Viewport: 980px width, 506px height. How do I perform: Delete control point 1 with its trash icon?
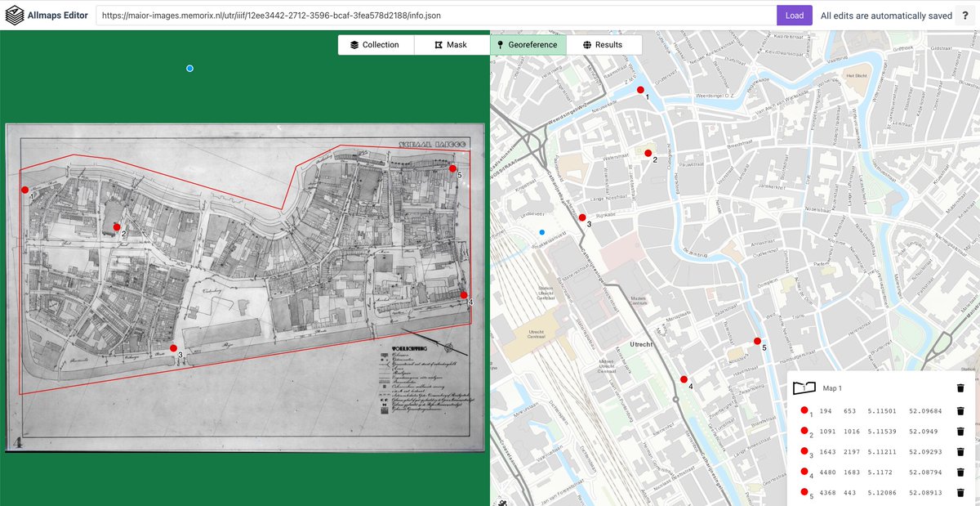(x=960, y=410)
